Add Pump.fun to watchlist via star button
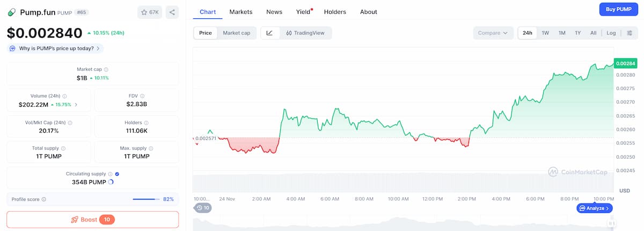This screenshot has height=231, width=644. click(x=150, y=12)
